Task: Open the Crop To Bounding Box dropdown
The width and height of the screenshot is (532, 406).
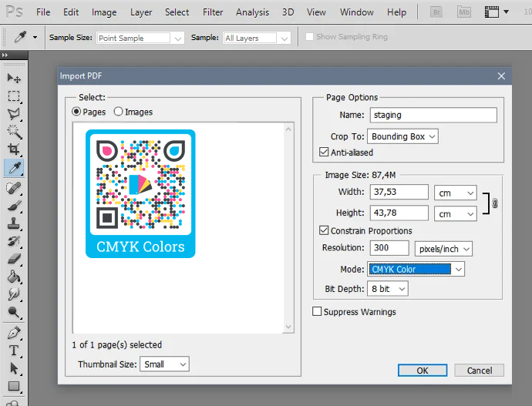Action: point(402,136)
